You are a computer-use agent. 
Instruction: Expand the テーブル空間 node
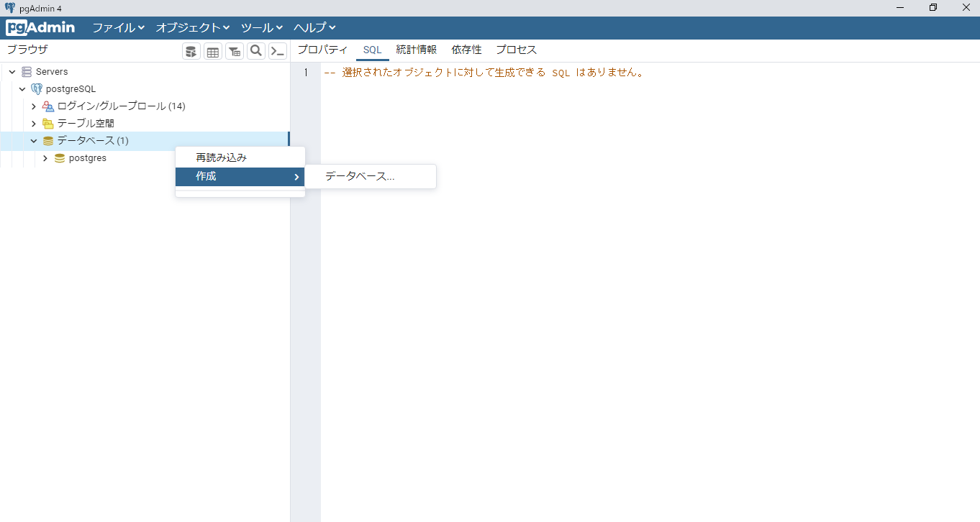(33, 124)
